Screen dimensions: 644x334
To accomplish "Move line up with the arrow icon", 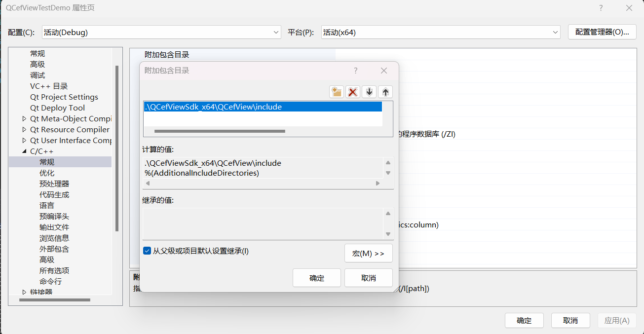I will [385, 92].
